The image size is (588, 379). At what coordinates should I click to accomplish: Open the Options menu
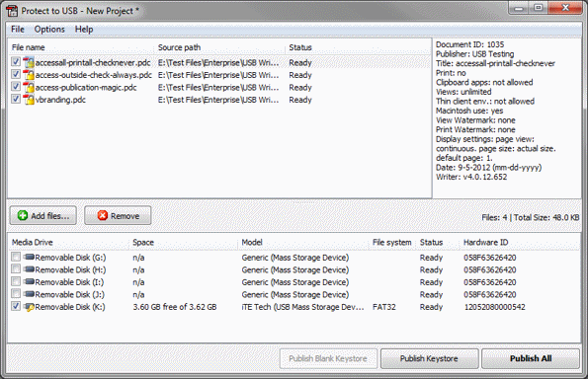(49, 30)
